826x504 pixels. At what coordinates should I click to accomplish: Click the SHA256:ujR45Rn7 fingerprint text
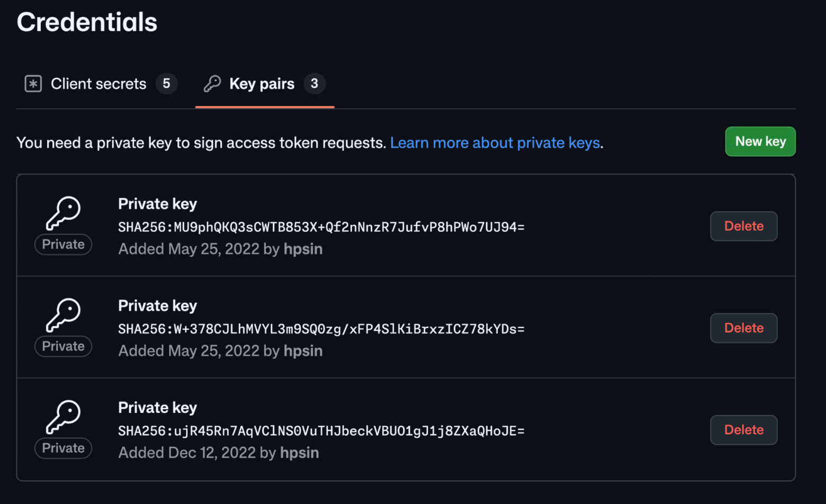coord(321,431)
